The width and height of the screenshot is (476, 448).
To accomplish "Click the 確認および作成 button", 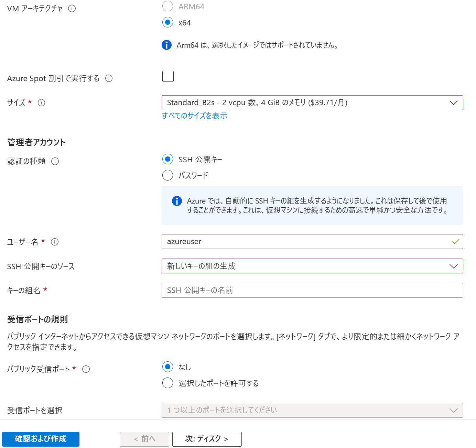I will (x=41, y=439).
